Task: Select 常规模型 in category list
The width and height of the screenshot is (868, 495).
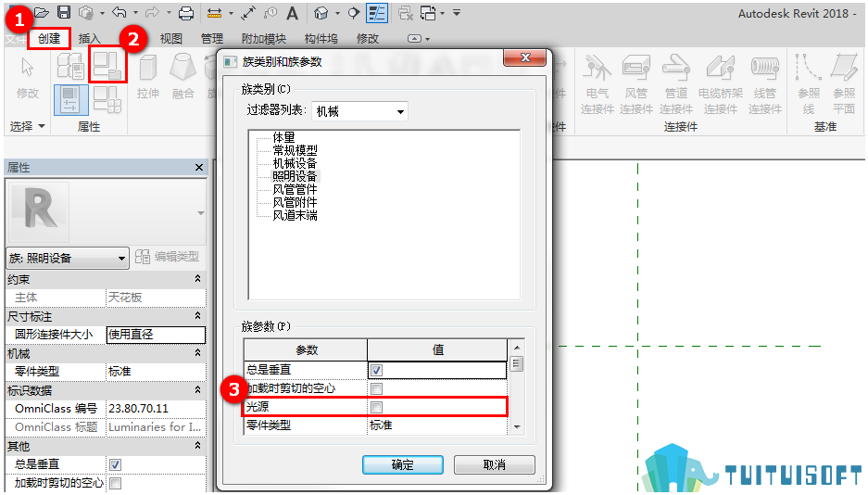Action: [296, 150]
